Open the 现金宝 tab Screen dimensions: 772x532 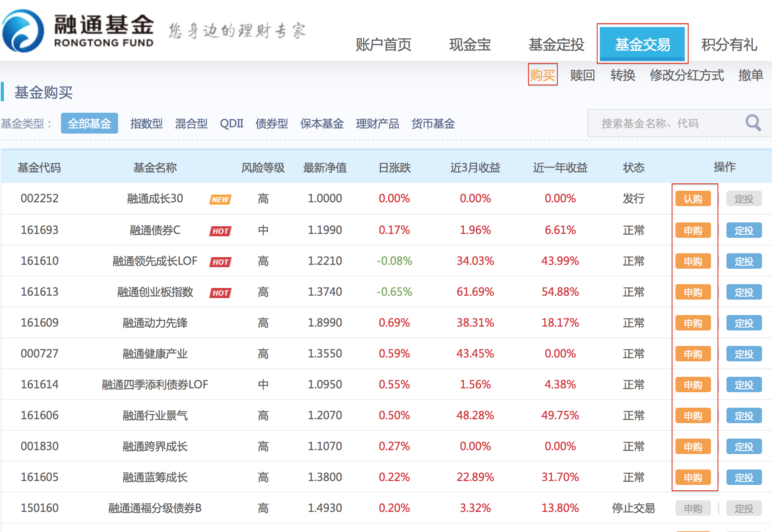[470, 45]
